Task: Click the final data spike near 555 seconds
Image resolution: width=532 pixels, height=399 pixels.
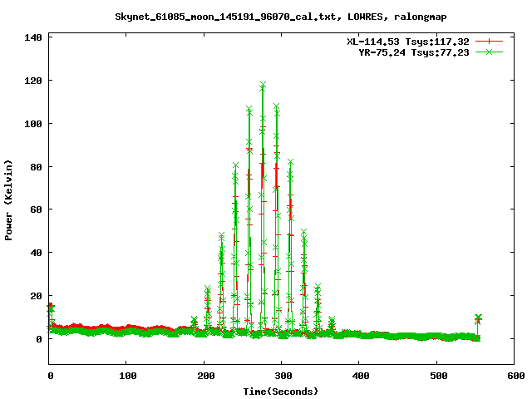Action: [478, 319]
